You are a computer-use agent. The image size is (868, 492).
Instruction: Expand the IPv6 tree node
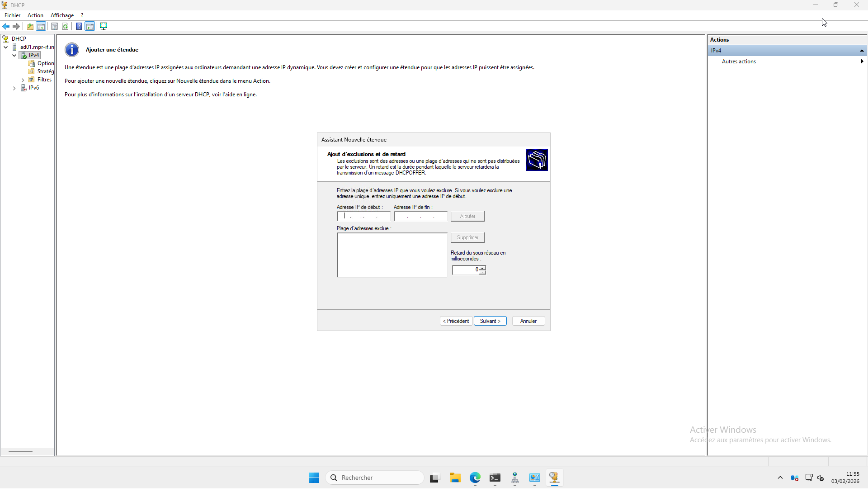(14, 88)
